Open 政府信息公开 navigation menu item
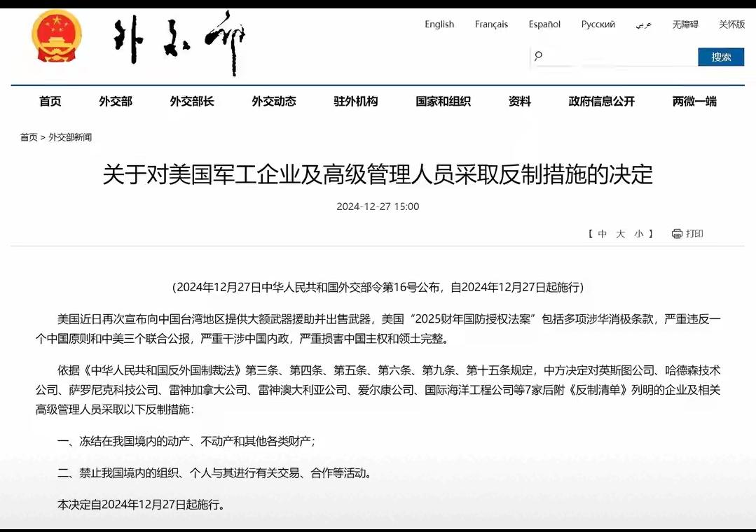Image resolution: width=756 pixels, height=532 pixels. click(x=602, y=101)
